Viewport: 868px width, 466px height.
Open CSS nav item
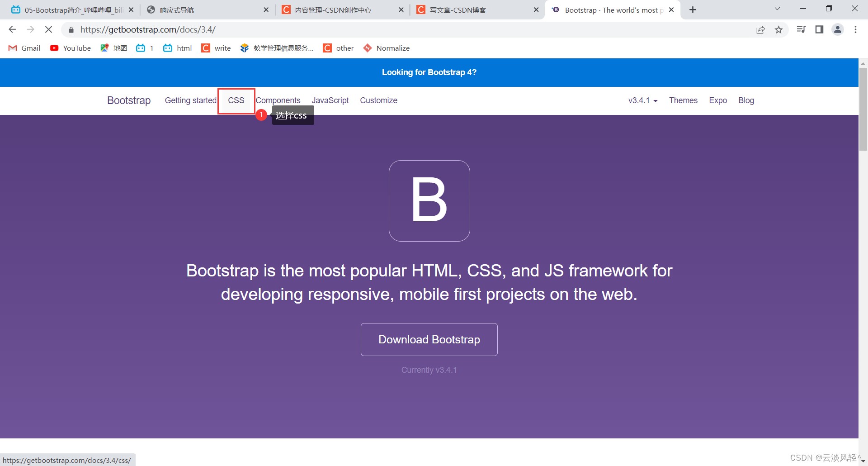(236, 100)
